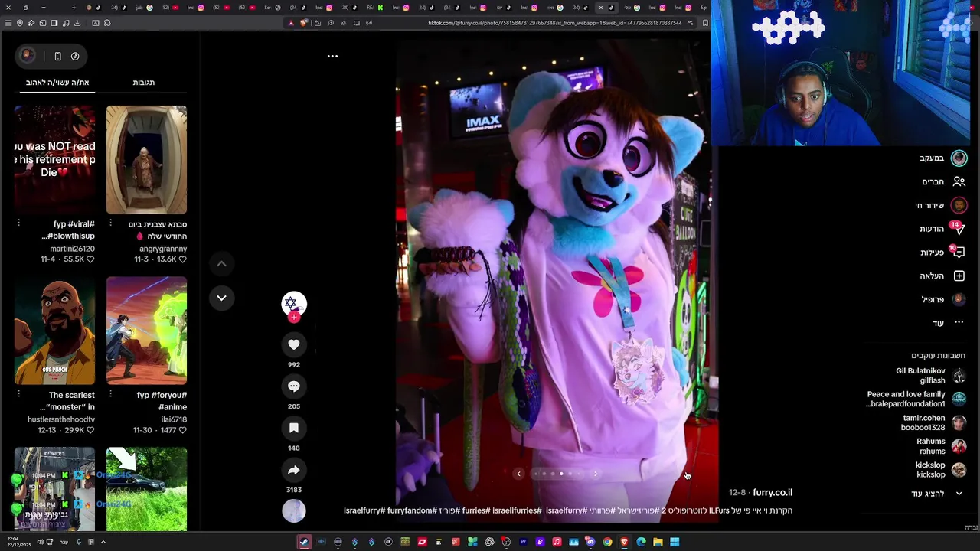
Task: Open Discord from the taskbar
Action: tap(590, 542)
